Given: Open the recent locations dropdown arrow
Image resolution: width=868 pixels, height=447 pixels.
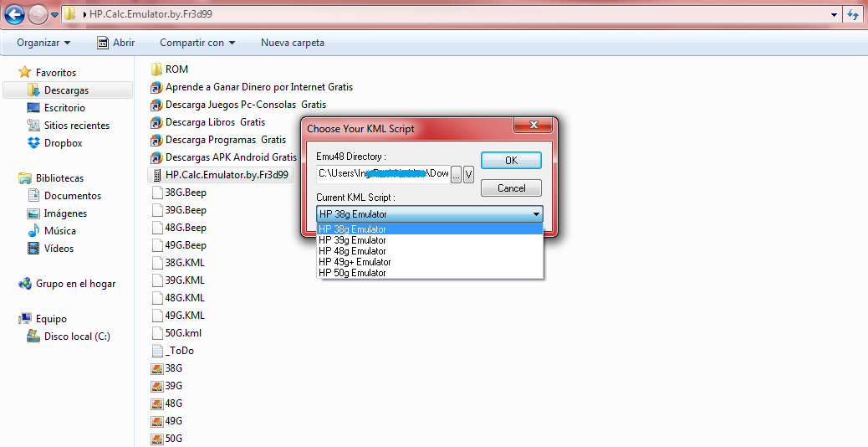Looking at the screenshot, I should tap(54, 15).
